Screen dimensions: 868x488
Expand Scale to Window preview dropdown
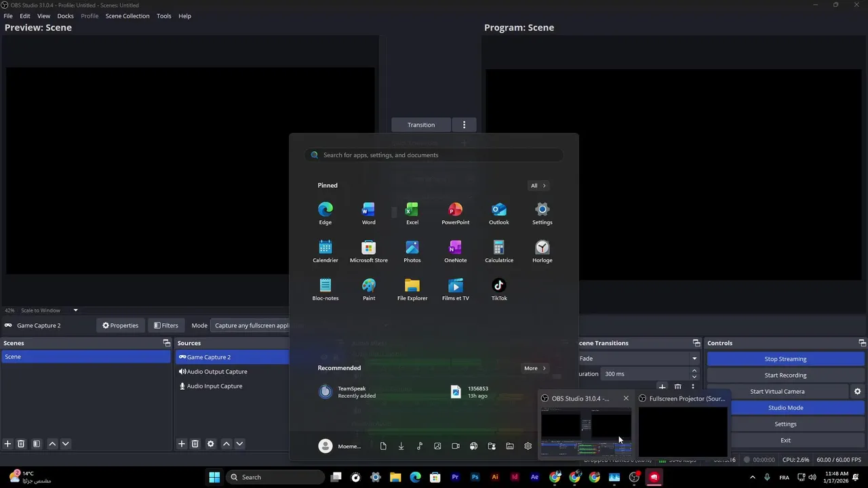pyautogui.click(x=75, y=310)
